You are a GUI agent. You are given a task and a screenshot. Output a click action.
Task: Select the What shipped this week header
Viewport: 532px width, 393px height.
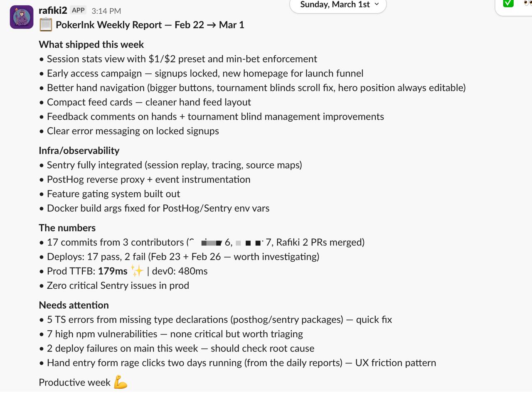(91, 44)
